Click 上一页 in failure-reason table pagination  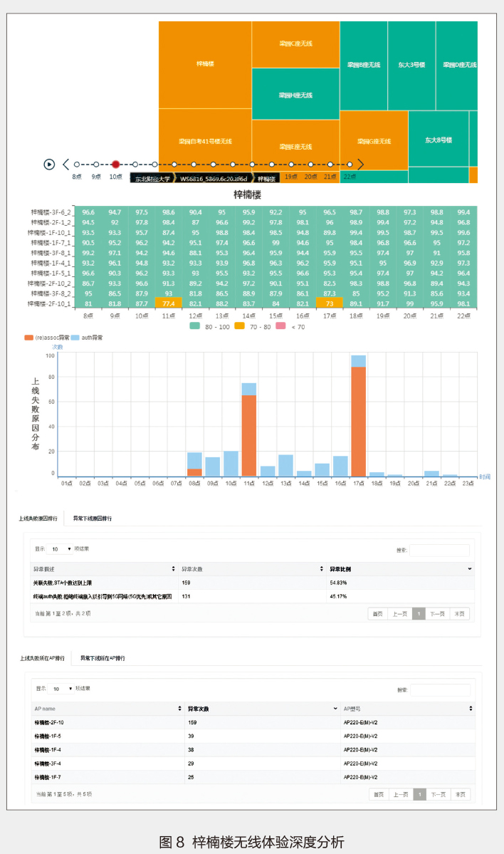pos(399,614)
